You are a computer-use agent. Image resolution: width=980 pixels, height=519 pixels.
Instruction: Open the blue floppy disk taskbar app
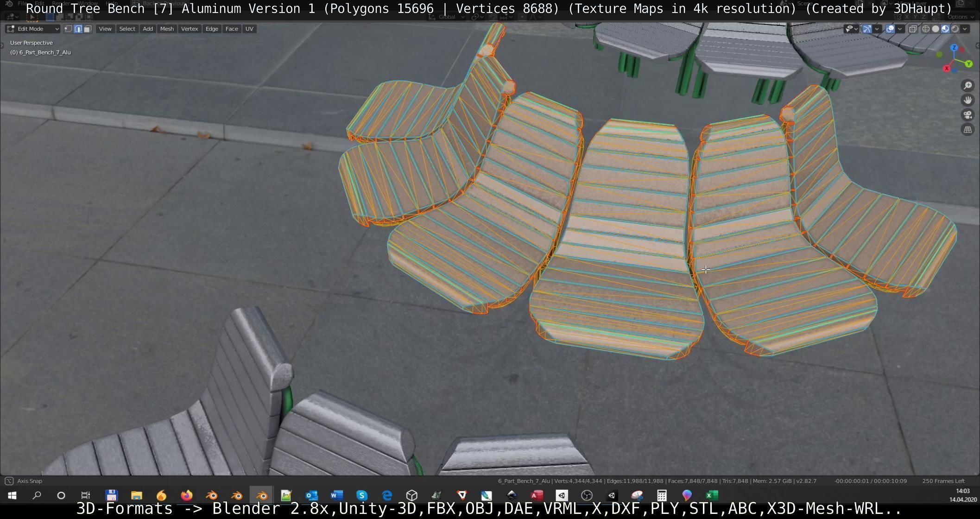[x=111, y=495]
